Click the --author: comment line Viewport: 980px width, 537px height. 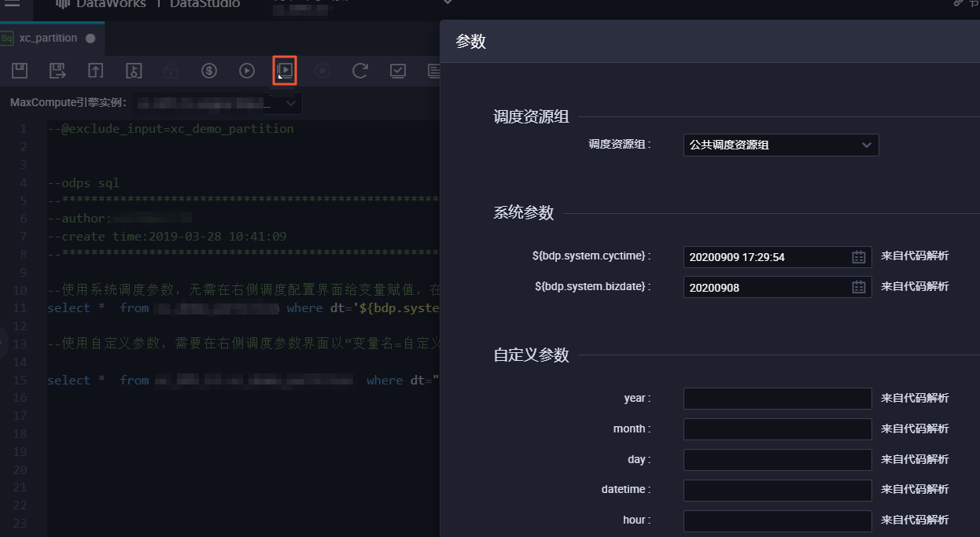click(120, 219)
